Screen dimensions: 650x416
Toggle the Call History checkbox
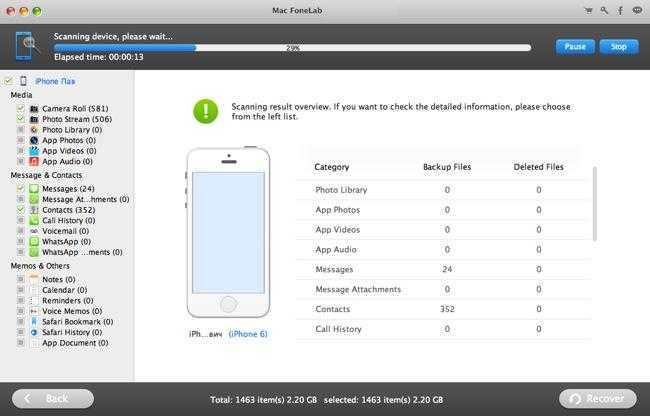pyautogui.click(x=20, y=220)
